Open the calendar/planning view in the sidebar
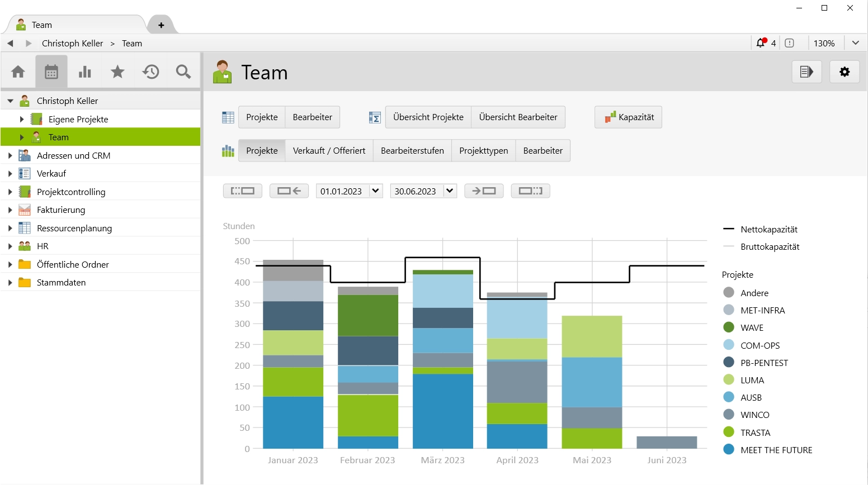This screenshot has width=868, height=485. tap(51, 71)
